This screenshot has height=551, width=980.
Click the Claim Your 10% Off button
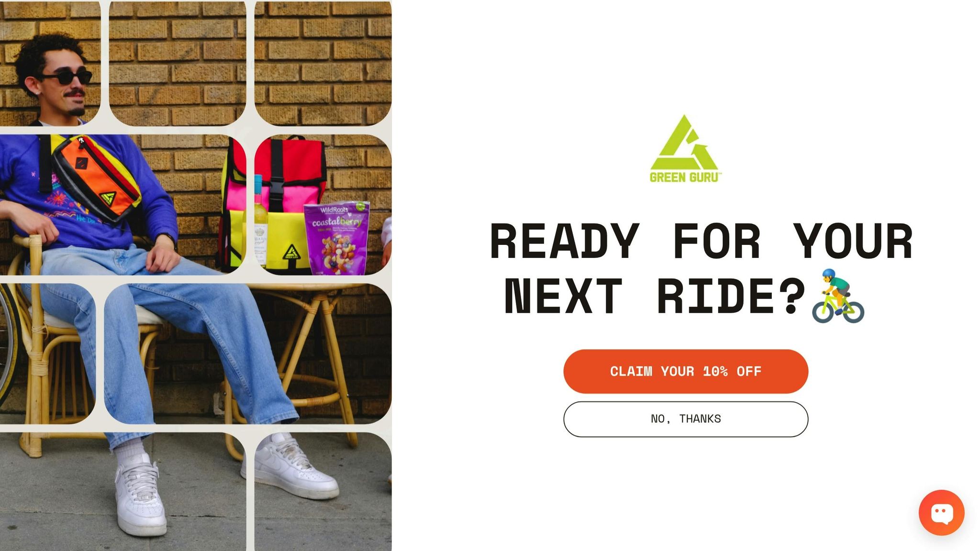[x=685, y=371]
